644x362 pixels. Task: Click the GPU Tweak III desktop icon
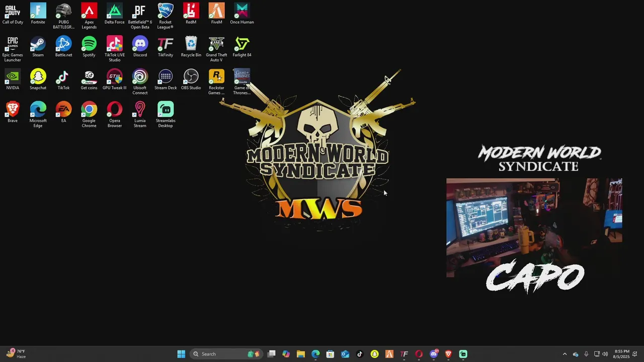click(114, 79)
